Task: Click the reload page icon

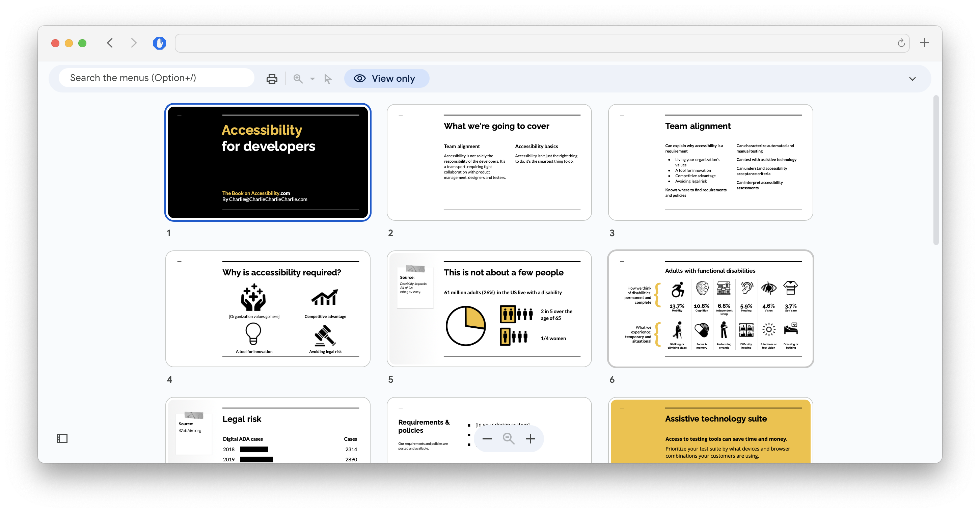Action: 900,43
